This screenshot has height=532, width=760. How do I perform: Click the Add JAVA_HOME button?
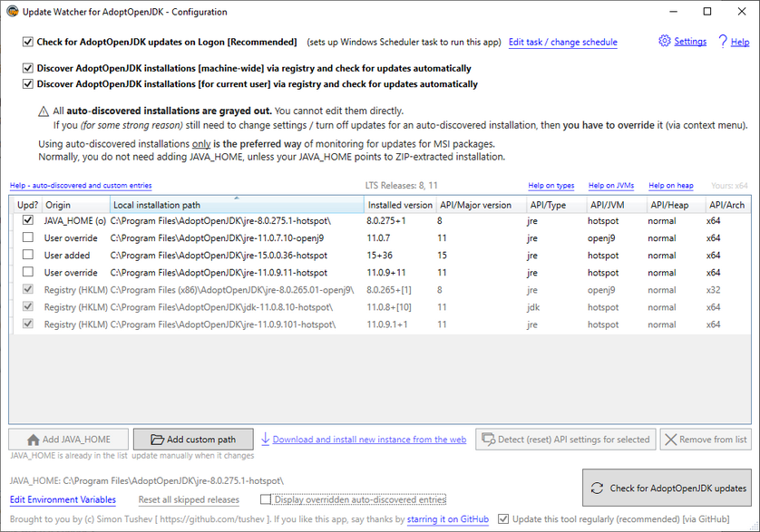[69, 440]
